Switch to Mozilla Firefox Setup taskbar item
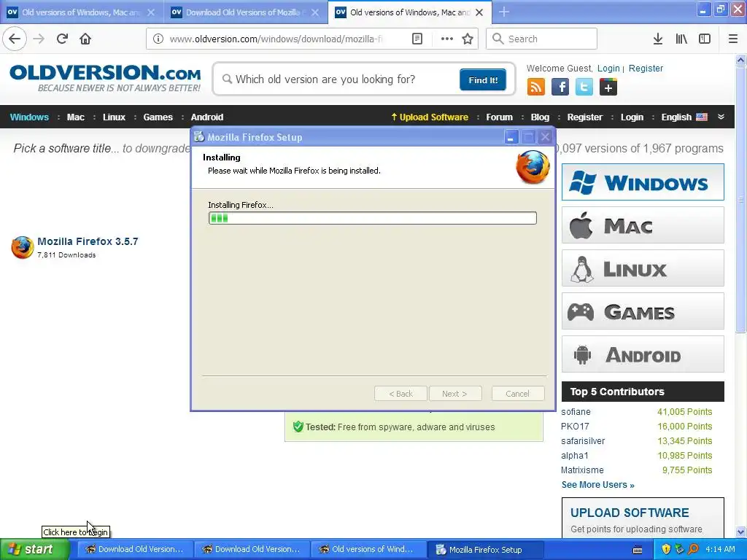This screenshot has width=747, height=560. [485, 550]
